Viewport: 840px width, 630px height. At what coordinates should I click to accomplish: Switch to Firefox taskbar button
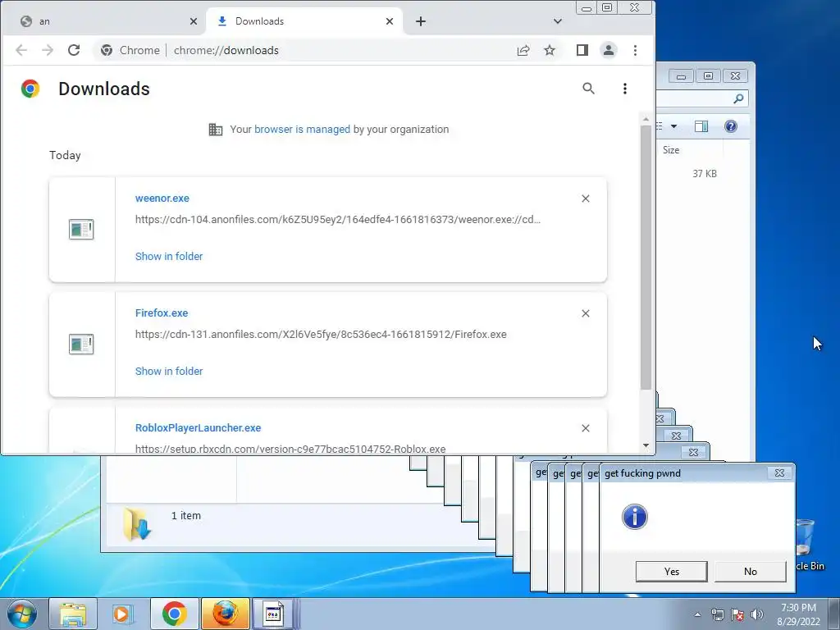[225, 614]
